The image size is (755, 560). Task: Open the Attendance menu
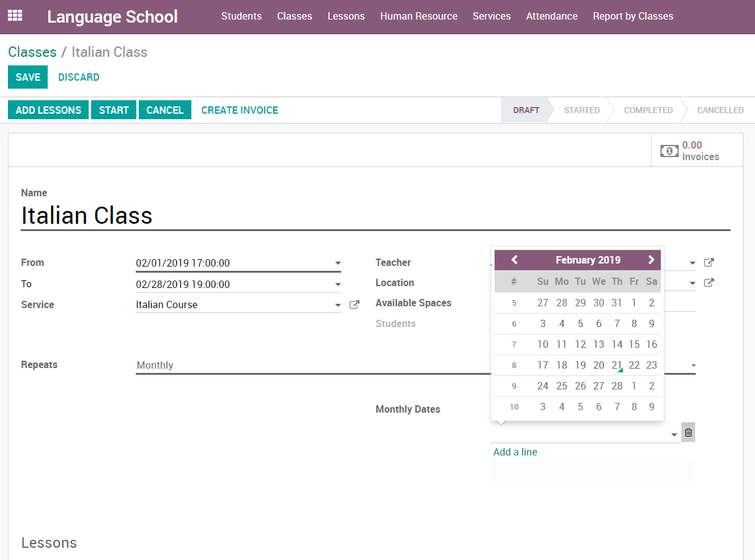click(x=551, y=17)
